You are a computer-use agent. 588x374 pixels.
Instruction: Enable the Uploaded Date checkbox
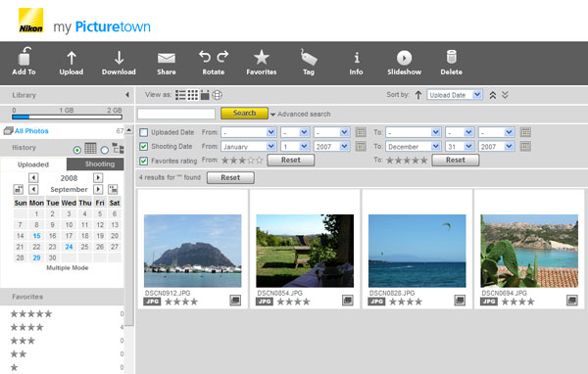[143, 132]
